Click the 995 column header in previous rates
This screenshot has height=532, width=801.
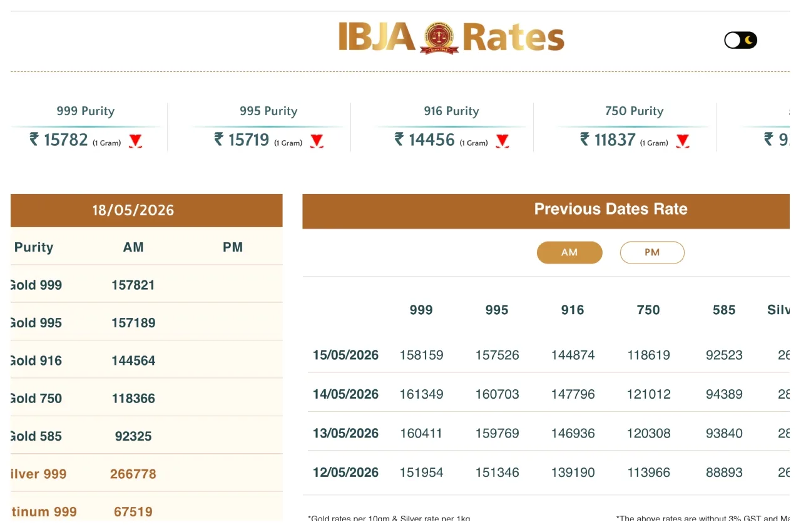click(x=497, y=310)
